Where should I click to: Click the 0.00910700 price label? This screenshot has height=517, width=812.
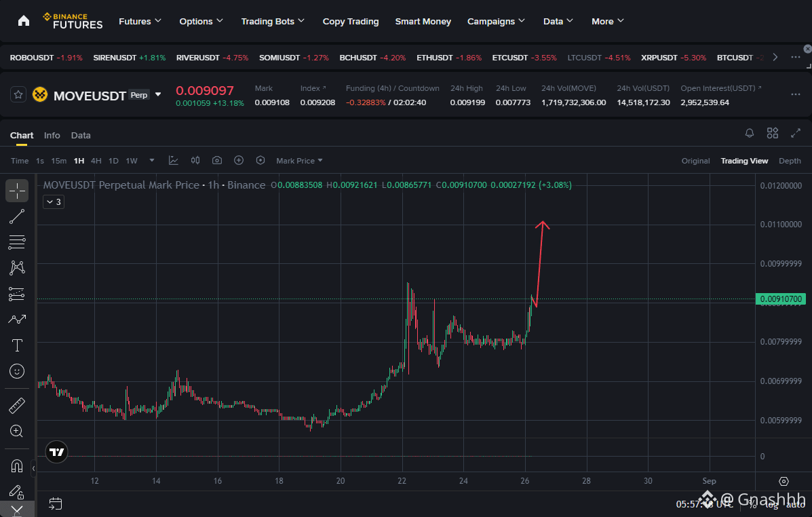780,299
